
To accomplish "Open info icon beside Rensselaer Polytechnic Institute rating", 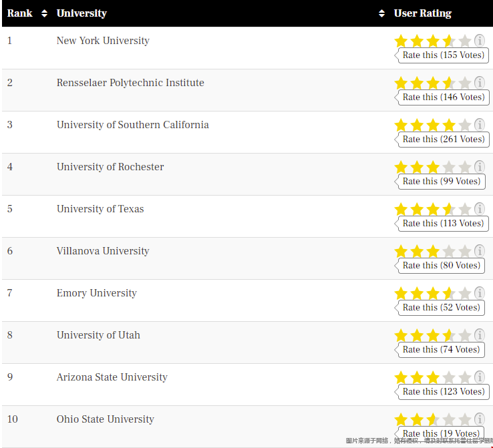I will 479,83.
